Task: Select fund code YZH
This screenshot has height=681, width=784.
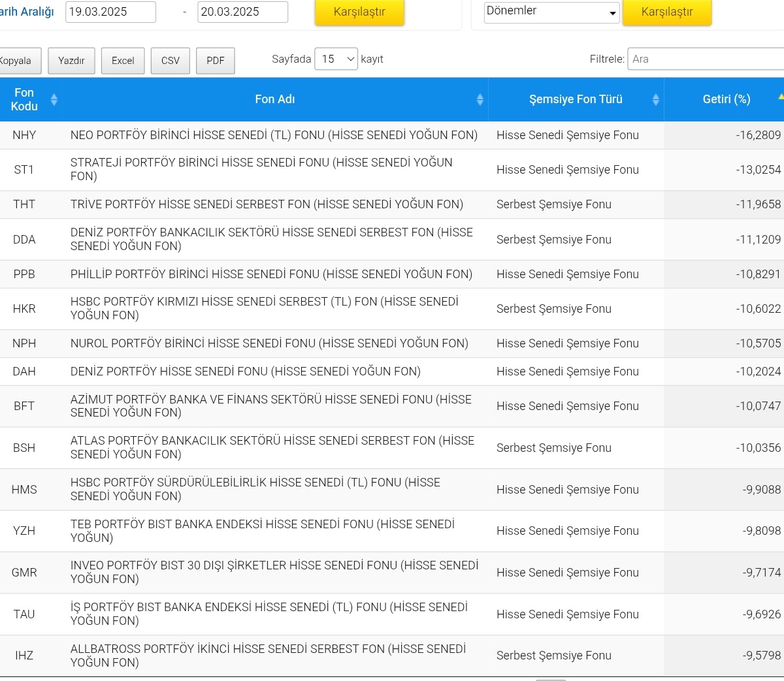Action: (x=24, y=531)
